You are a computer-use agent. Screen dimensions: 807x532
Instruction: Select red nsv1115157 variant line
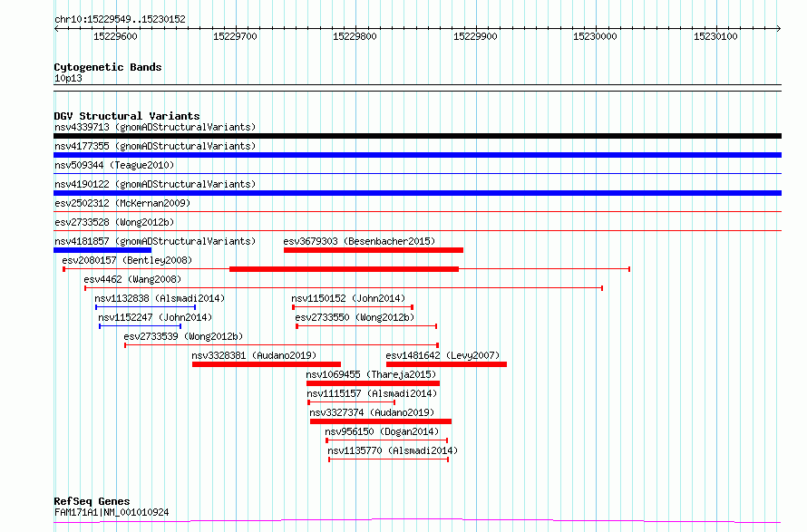352,402
